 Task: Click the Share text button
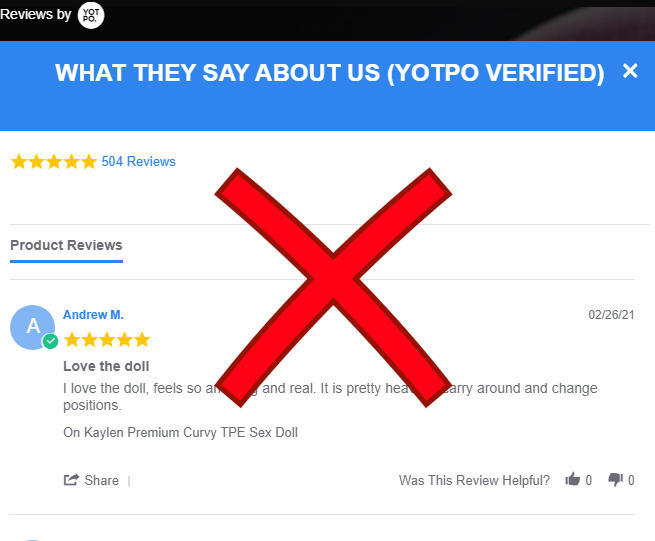tap(102, 480)
